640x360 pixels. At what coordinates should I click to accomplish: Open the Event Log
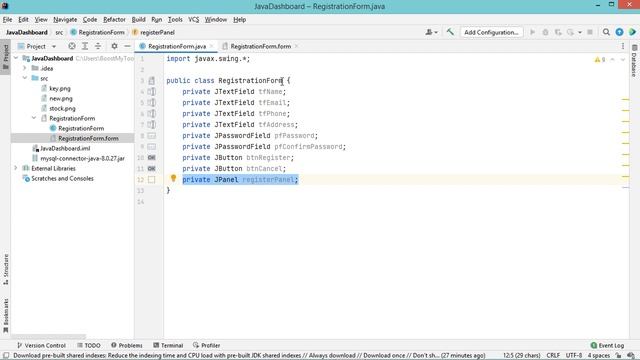[x=607, y=345]
